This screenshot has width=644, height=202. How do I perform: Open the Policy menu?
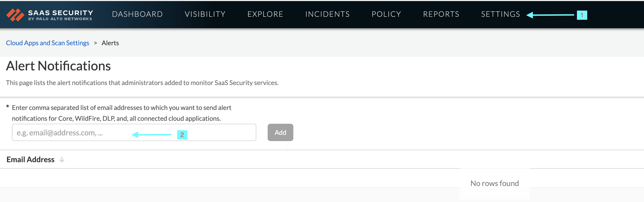pyautogui.click(x=386, y=14)
